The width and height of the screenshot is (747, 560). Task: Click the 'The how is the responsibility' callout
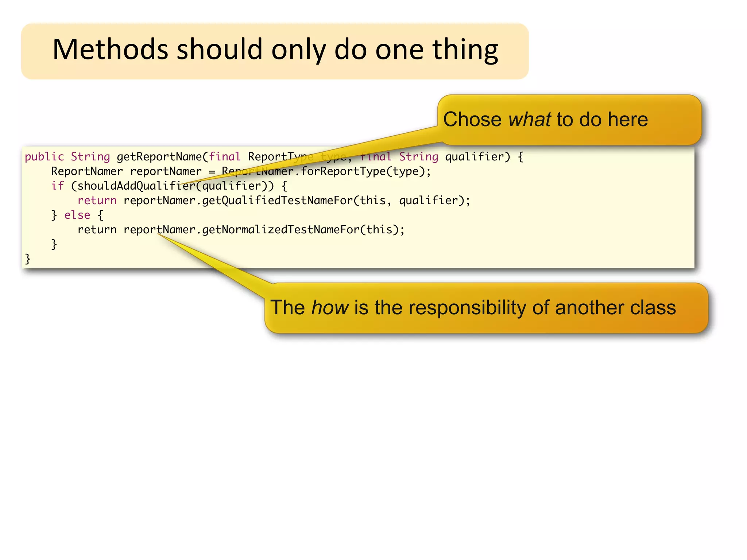point(486,308)
